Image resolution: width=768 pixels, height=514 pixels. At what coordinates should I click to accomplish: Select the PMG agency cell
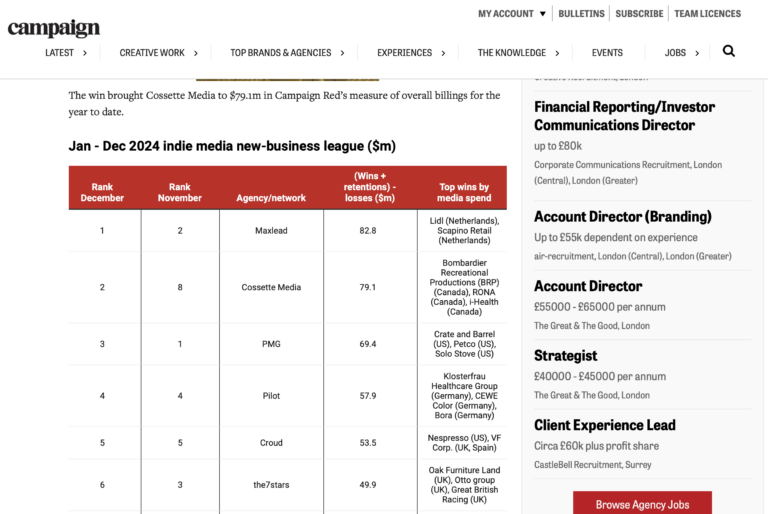[271, 344]
